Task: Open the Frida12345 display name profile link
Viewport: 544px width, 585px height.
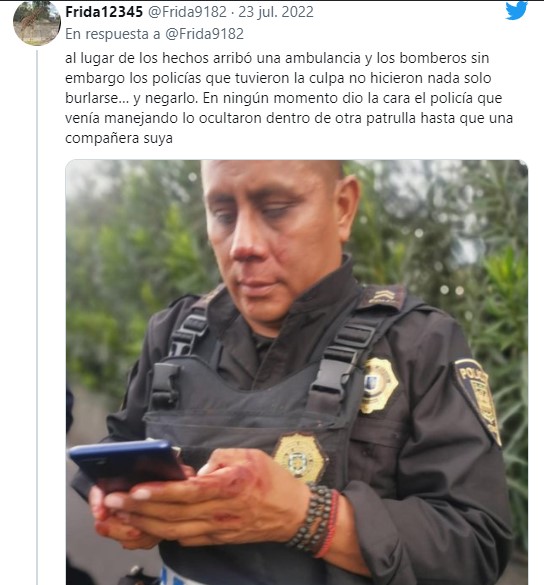Action: 104,12
